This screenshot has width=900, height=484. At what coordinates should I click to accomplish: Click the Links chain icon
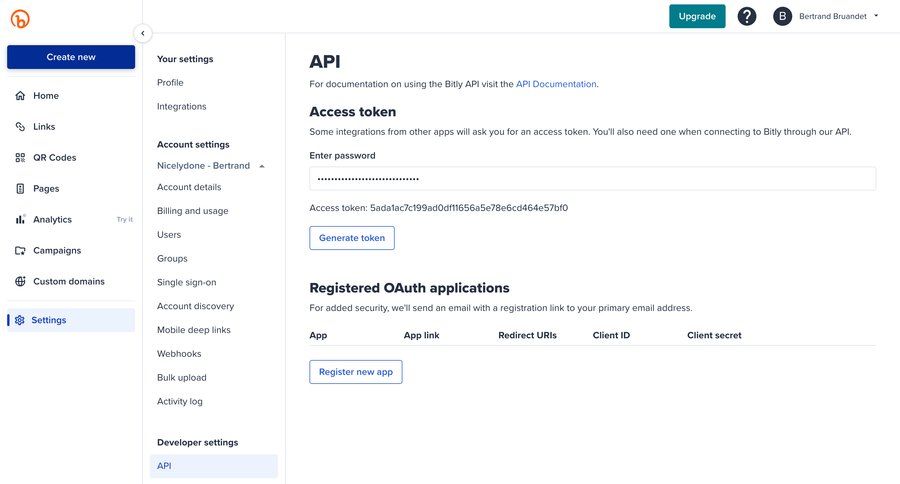tap(20, 126)
